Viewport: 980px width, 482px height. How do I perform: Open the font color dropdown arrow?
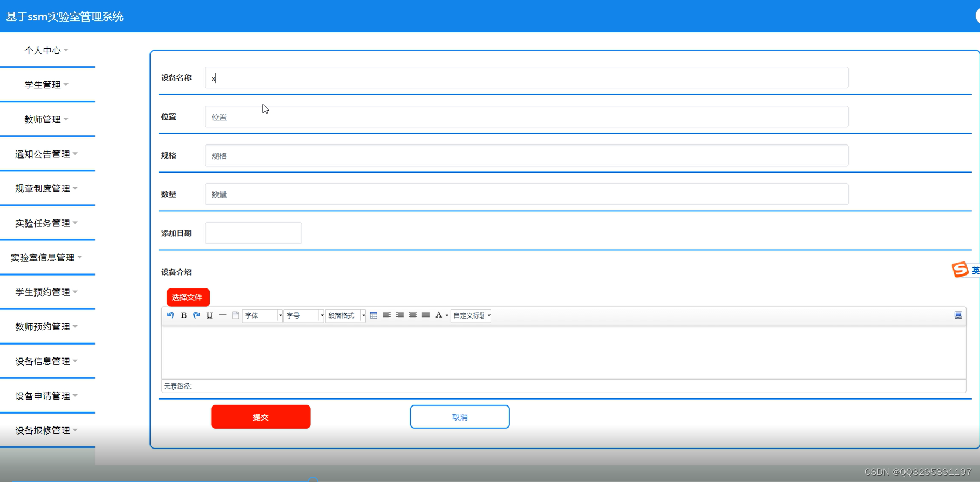(x=447, y=316)
